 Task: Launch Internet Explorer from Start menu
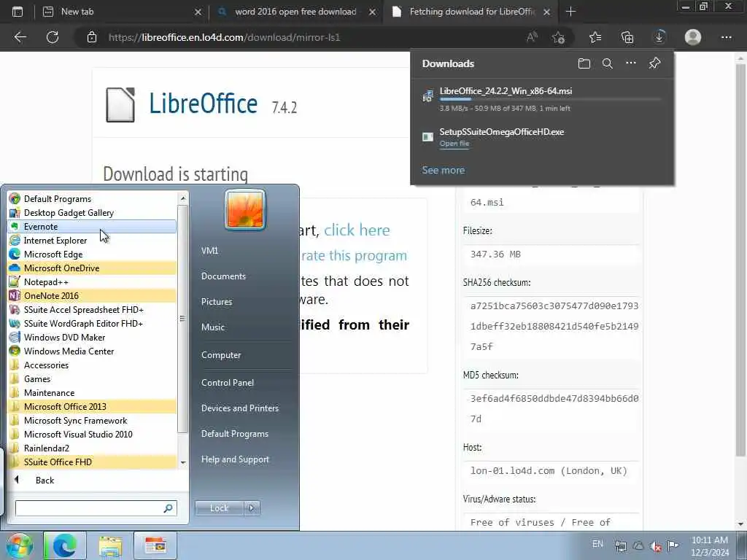click(x=92, y=241)
